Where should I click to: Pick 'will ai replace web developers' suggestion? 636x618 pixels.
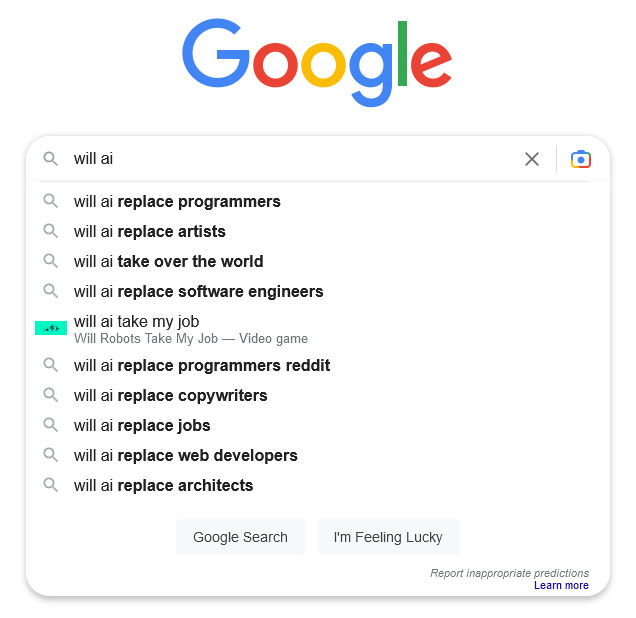[x=185, y=455]
